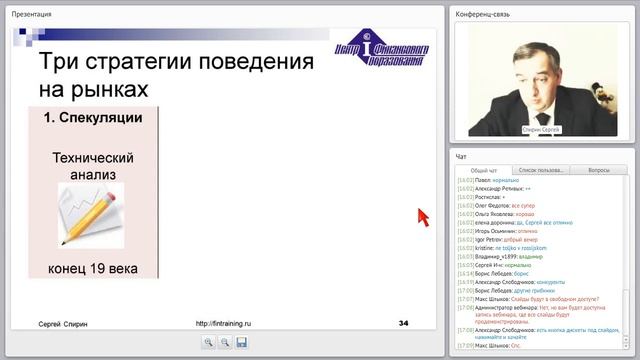The image size is (640, 360).
Task: Switch to the Общий чат tab
Action: (484, 170)
